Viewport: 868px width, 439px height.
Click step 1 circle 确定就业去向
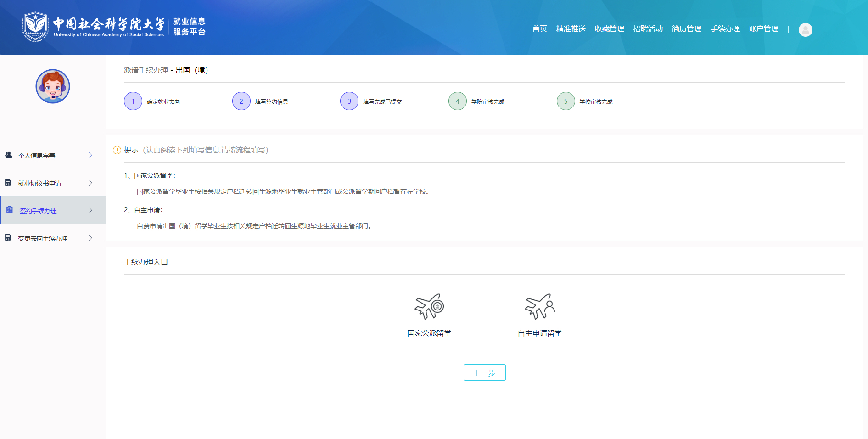point(133,101)
